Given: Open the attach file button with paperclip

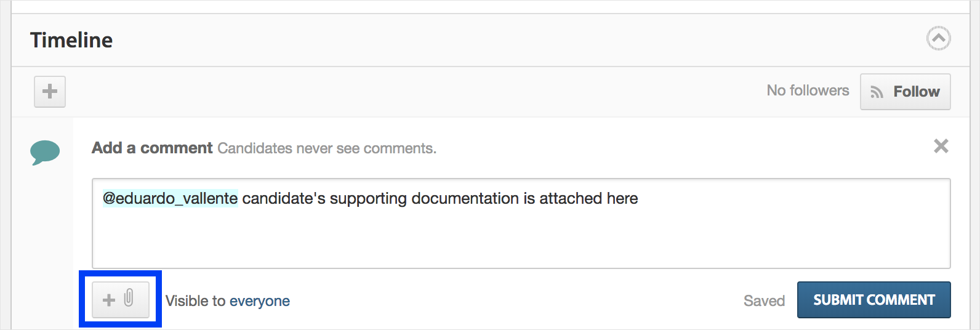Looking at the screenshot, I should click(x=121, y=300).
